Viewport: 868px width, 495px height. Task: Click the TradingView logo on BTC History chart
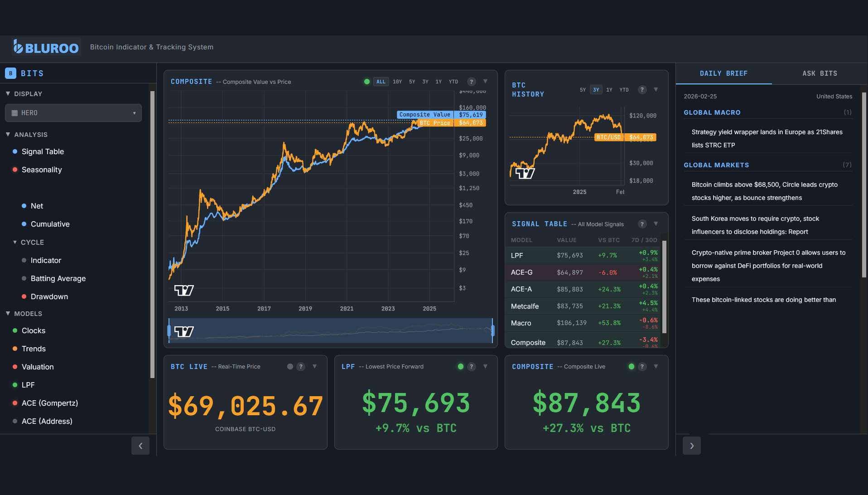click(x=525, y=173)
